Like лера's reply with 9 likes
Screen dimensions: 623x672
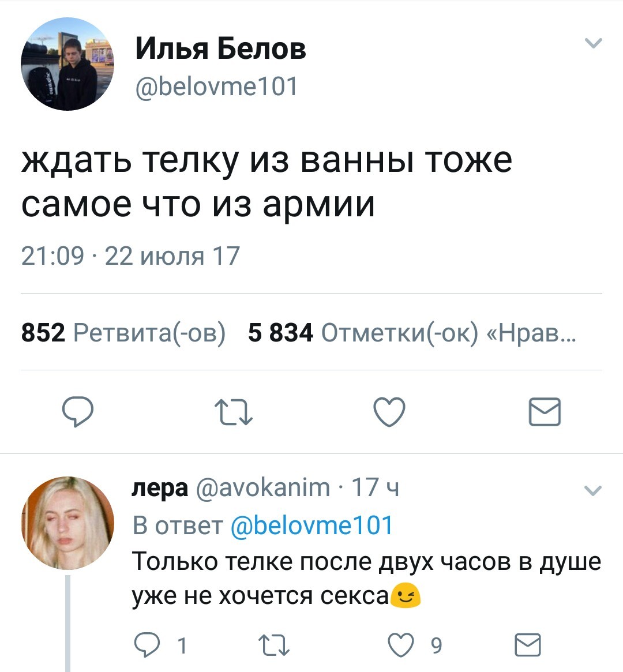coord(401,644)
